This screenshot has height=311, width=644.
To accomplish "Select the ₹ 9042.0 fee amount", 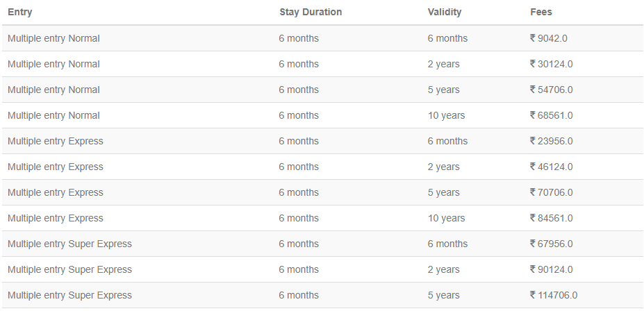I will point(548,39).
